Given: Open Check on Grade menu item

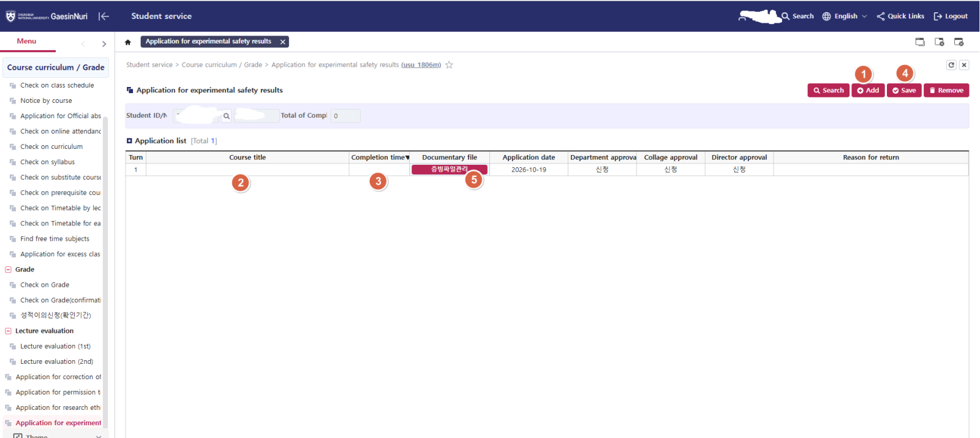Looking at the screenshot, I should pyautogui.click(x=45, y=285).
